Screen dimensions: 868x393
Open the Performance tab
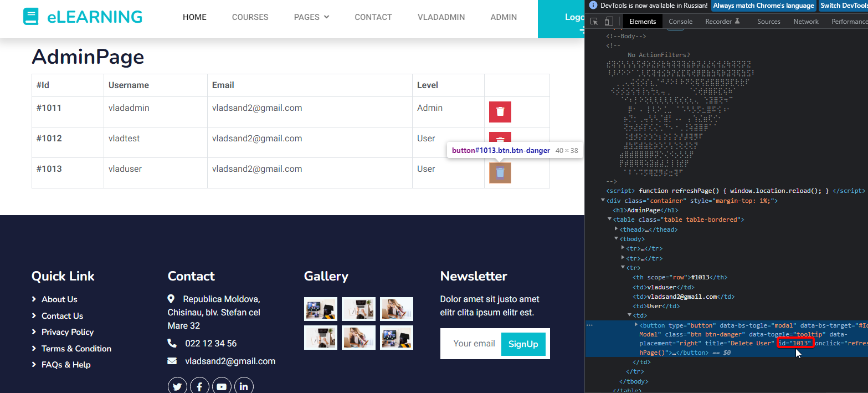coord(849,22)
